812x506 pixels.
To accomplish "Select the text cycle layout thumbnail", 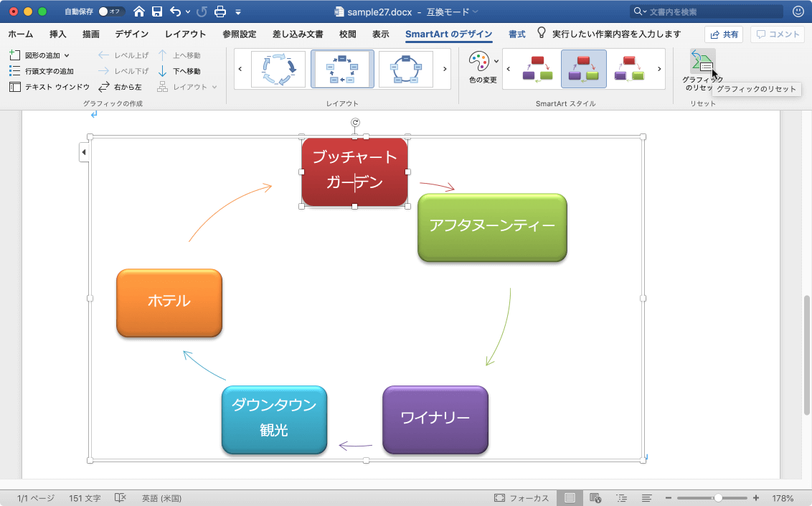I will 342,69.
